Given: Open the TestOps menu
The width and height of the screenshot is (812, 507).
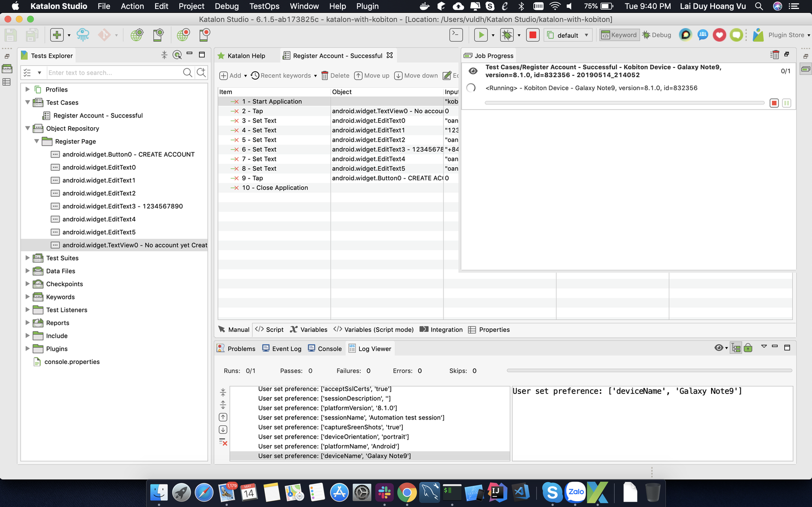Looking at the screenshot, I should tap(264, 6).
